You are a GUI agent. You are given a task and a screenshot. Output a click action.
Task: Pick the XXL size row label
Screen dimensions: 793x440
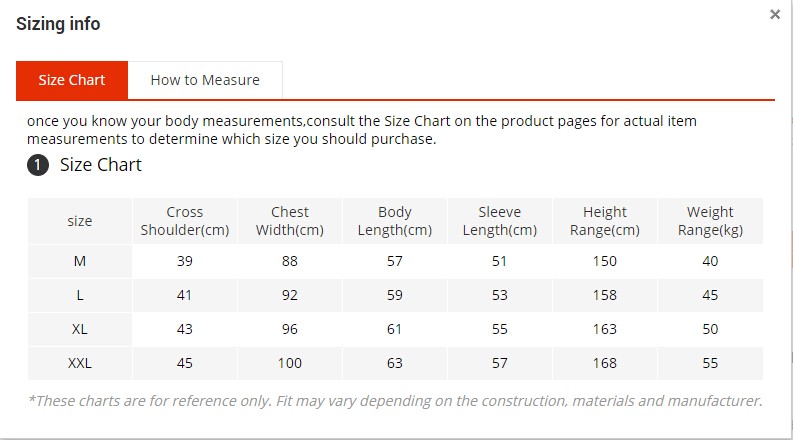[80, 363]
